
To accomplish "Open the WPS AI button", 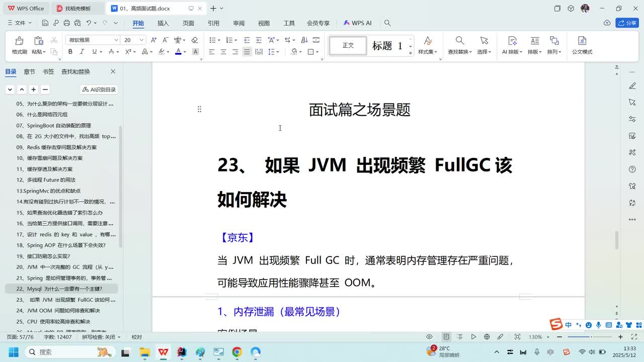I will (358, 23).
